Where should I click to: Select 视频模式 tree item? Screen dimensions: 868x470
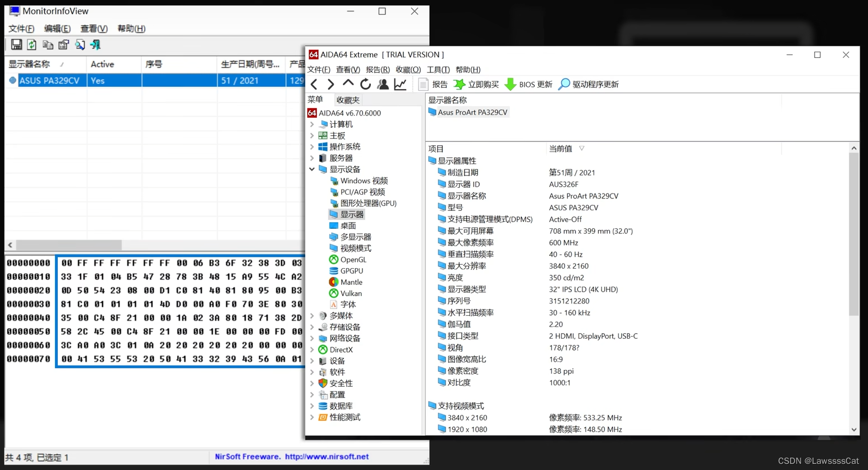(350, 248)
